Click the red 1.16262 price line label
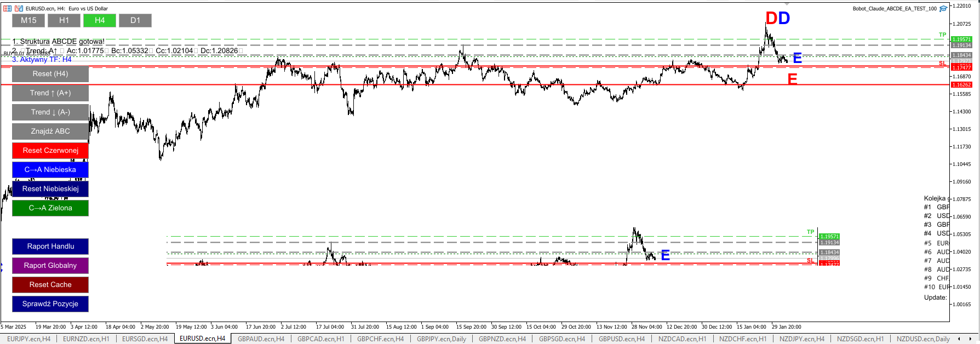This screenshot has width=980, height=344. 961,85
